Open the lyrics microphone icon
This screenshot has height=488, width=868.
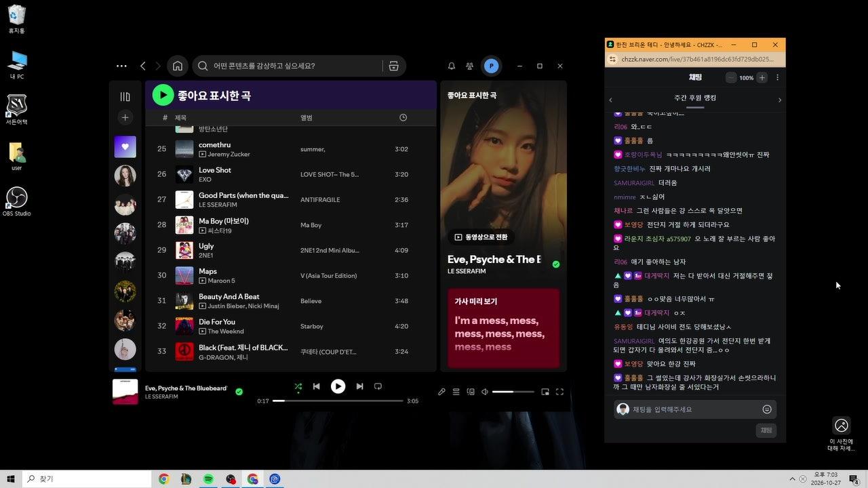pyautogui.click(x=441, y=392)
